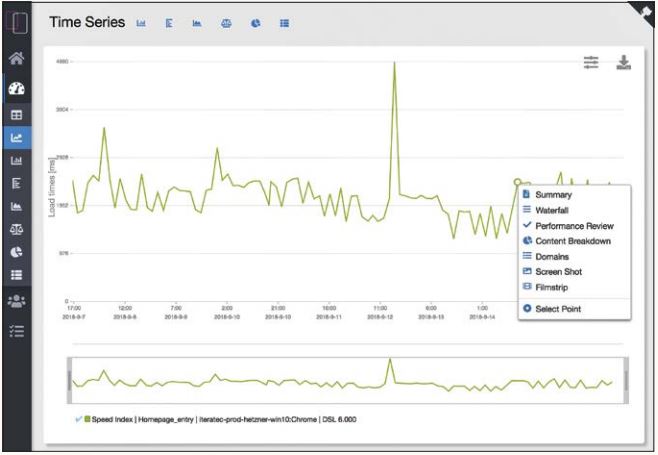The height and width of the screenshot is (455, 658).
Task: Click the list icon in the header toolbar
Action: pyautogui.click(x=284, y=23)
